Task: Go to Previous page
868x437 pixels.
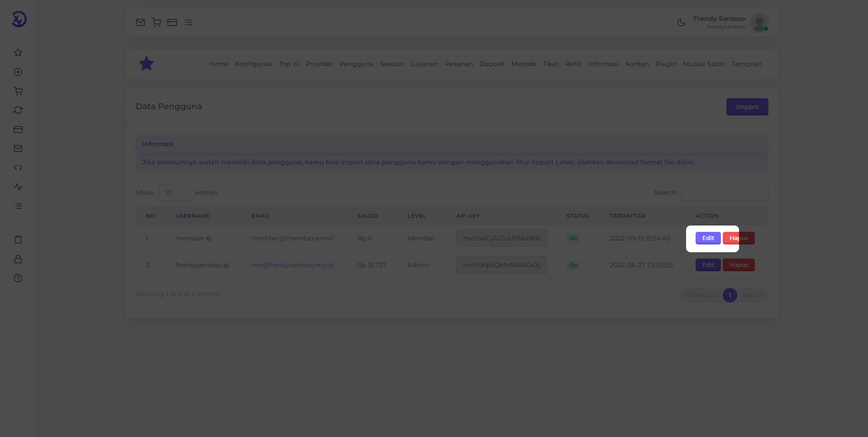Action: coord(701,295)
